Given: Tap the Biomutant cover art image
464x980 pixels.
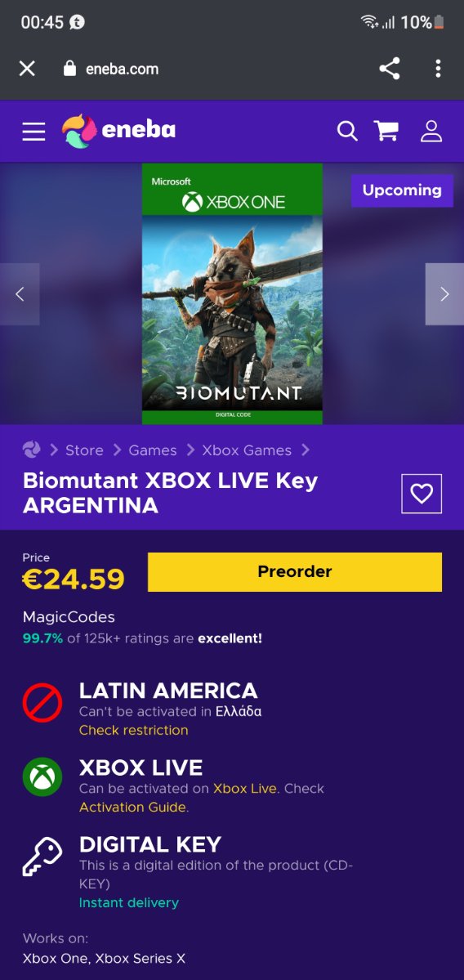Looking at the screenshot, I should coord(232,293).
